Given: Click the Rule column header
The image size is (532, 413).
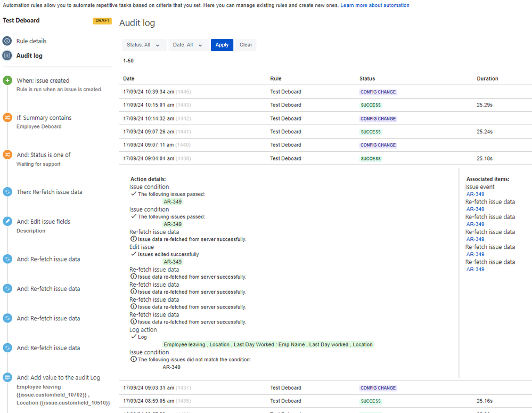Looking at the screenshot, I should click(x=275, y=78).
